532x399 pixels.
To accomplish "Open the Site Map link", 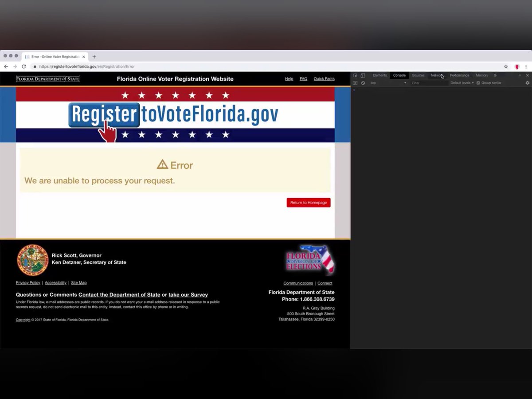I will click(79, 283).
